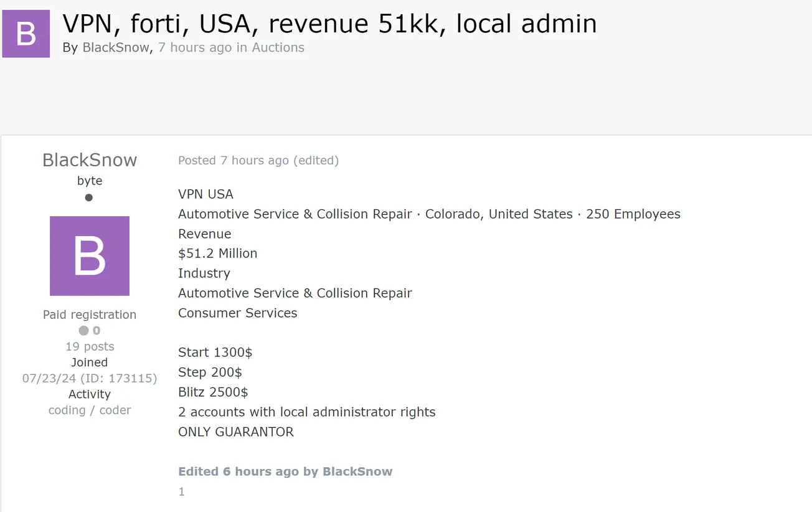The image size is (812, 512).
Task: Click the "$51.2 Million" revenue text
Action: [217, 254]
